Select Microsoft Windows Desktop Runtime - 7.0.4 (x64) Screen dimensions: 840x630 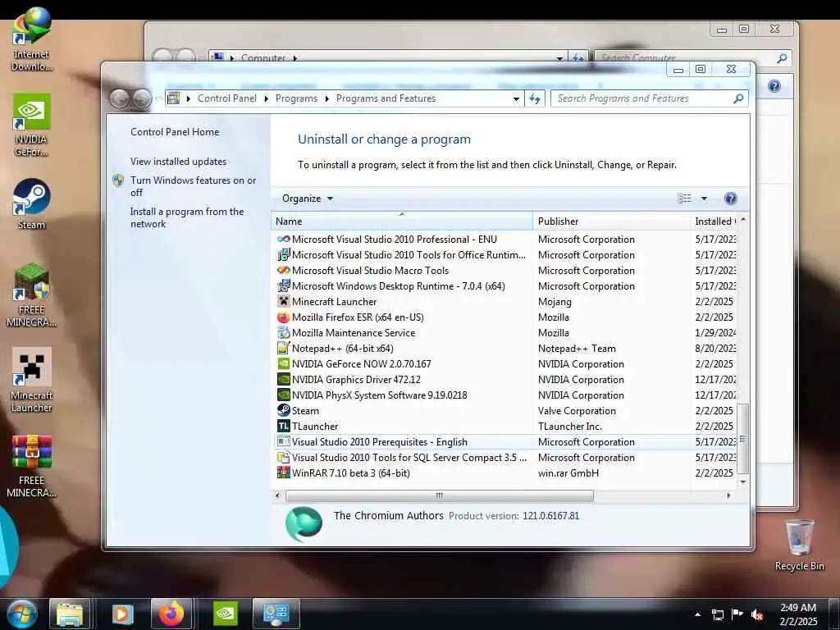point(506,286)
